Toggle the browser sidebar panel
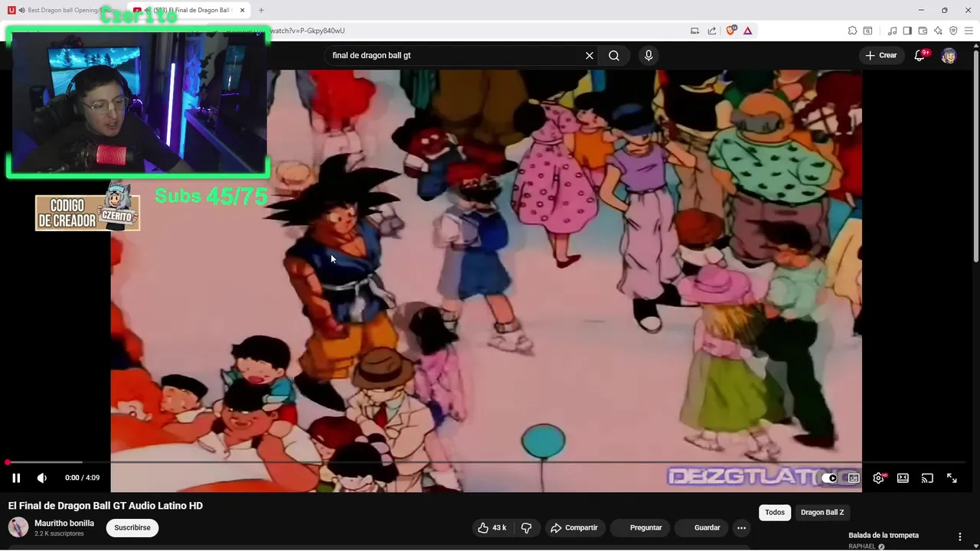Screen dimensions: 980x551 [907, 31]
